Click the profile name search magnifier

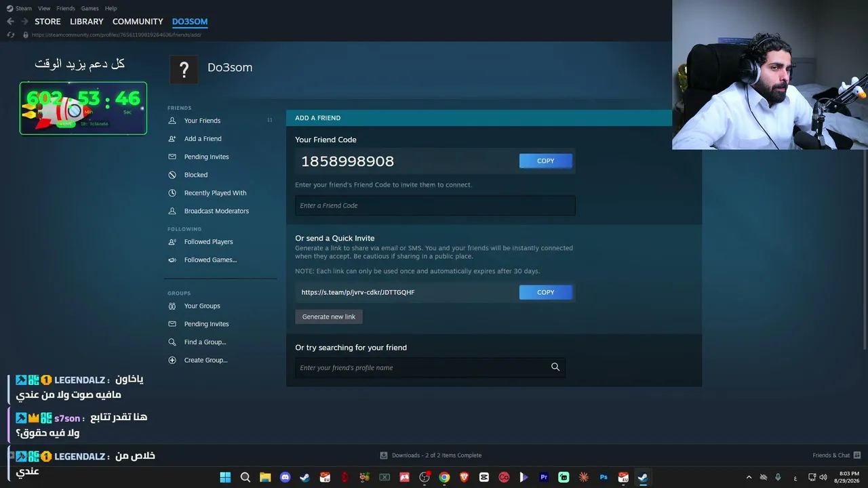click(555, 367)
